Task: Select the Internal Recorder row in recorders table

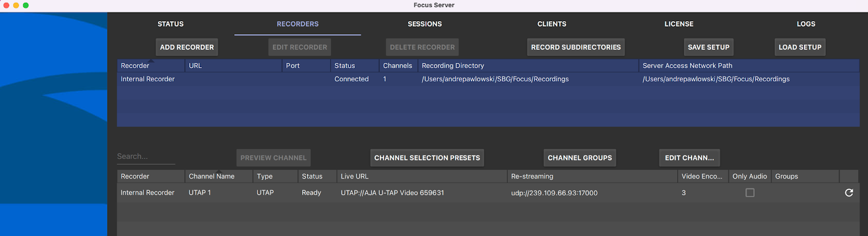Action: pos(148,79)
